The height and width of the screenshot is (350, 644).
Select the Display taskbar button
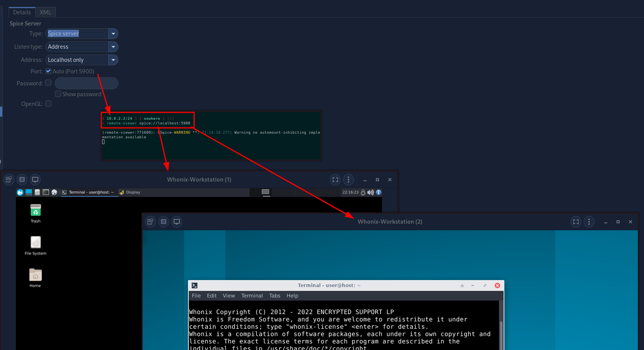pos(130,192)
